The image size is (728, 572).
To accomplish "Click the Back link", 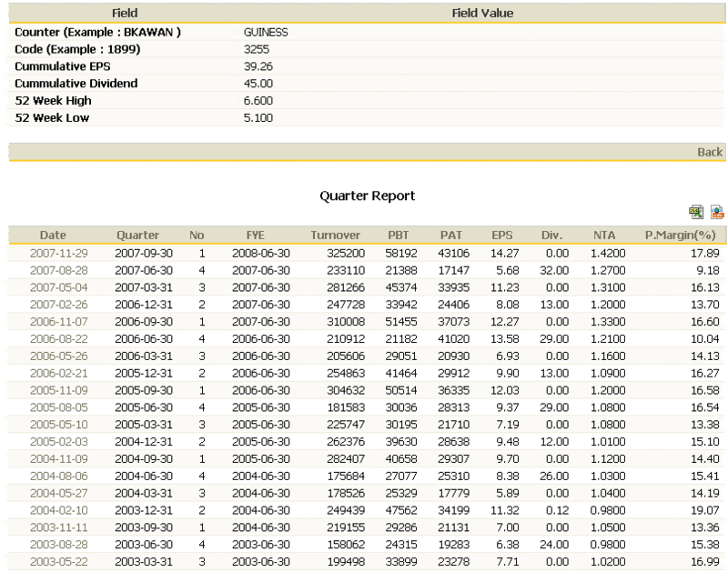I will pos(709,152).
